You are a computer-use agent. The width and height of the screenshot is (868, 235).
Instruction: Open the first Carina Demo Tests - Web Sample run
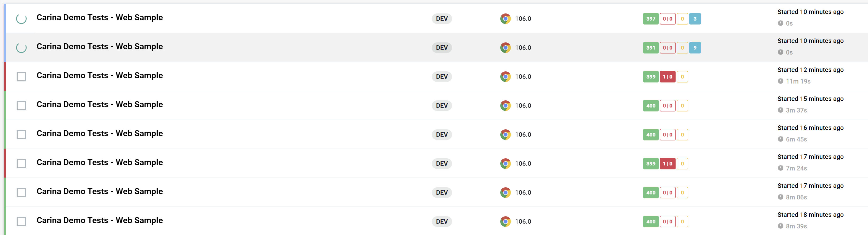(x=99, y=17)
